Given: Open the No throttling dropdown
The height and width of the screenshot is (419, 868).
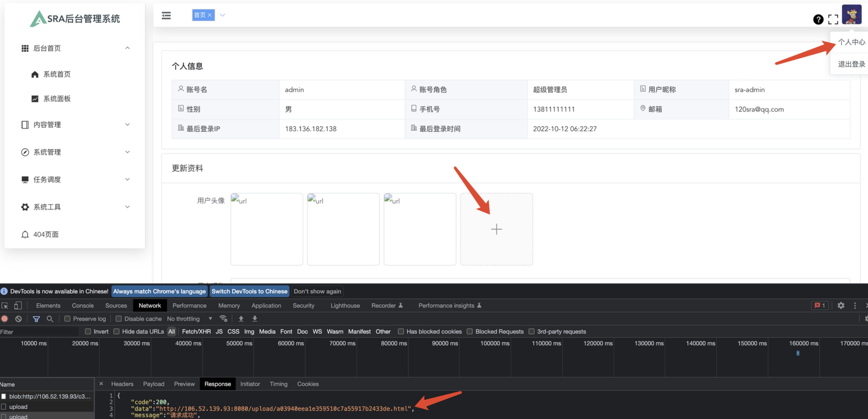Looking at the screenshot, I should [189, 319].
